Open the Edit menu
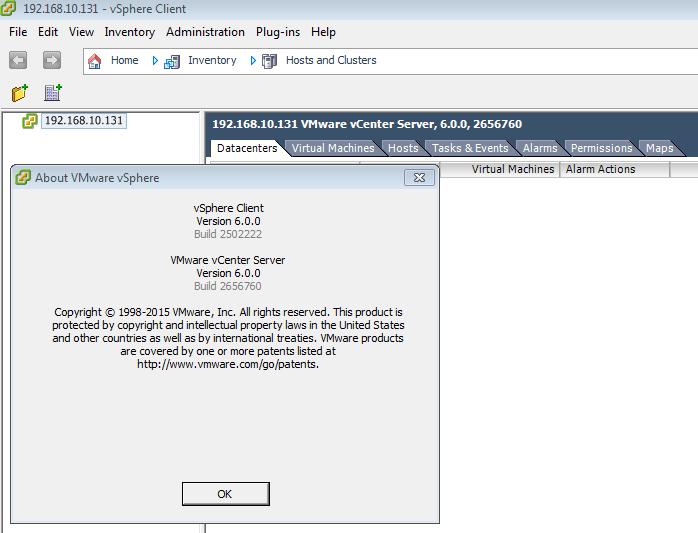Screen dimensions: 698x533 tap(48, 32)
